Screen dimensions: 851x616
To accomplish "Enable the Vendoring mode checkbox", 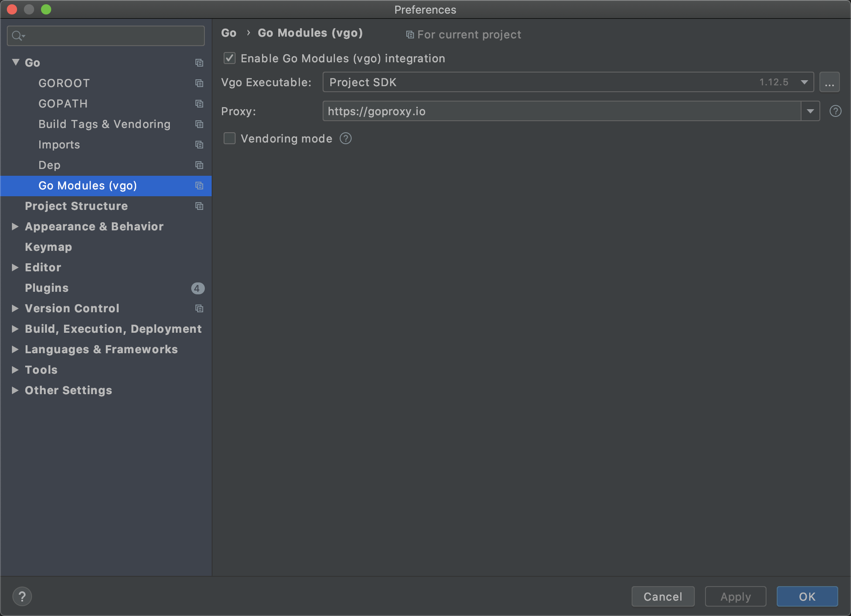I will click(x=230, y=139).
